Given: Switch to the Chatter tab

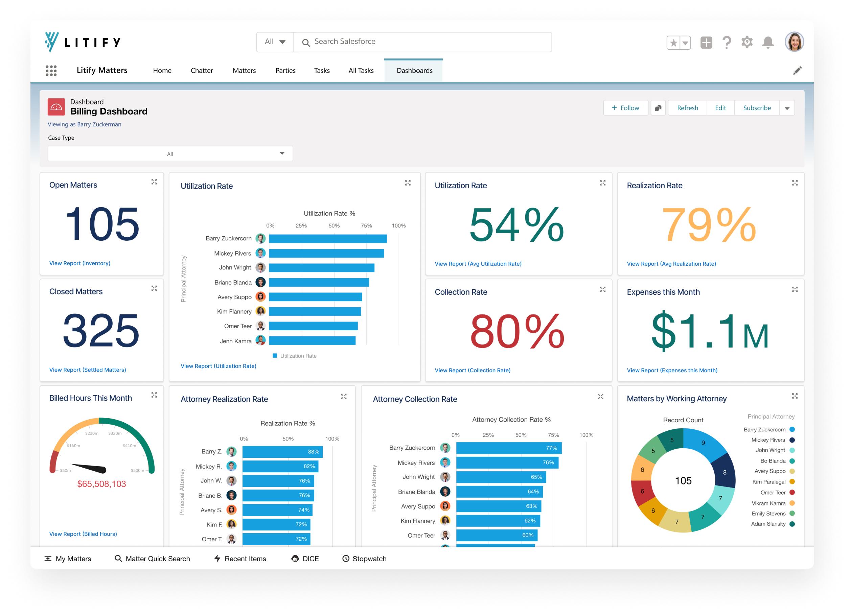Looking at the screenshot, I should click(x=202, y=71).
